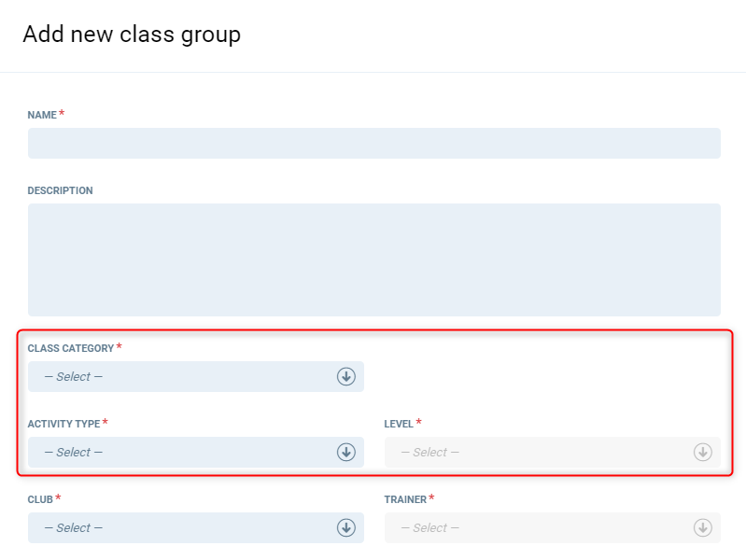Click the DESCRIPTION field label
This screenshot has width=746, height=560.
(60, 190)
